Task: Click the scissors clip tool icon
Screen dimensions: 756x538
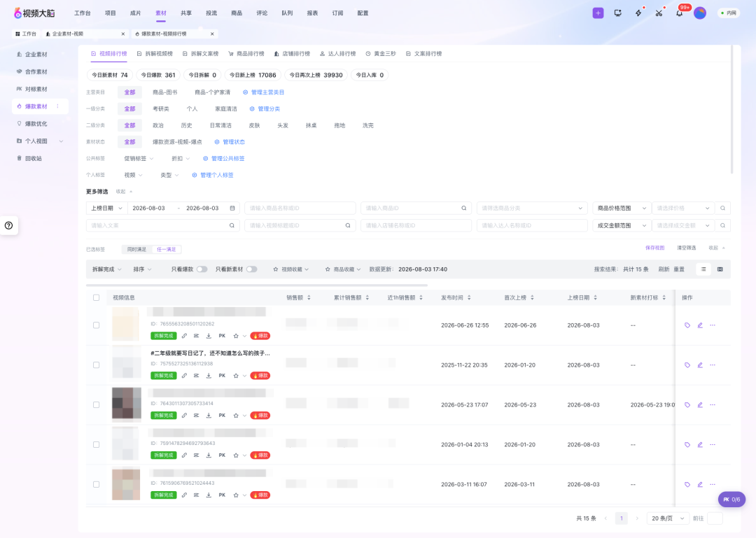Action: [x=659, y=13]
